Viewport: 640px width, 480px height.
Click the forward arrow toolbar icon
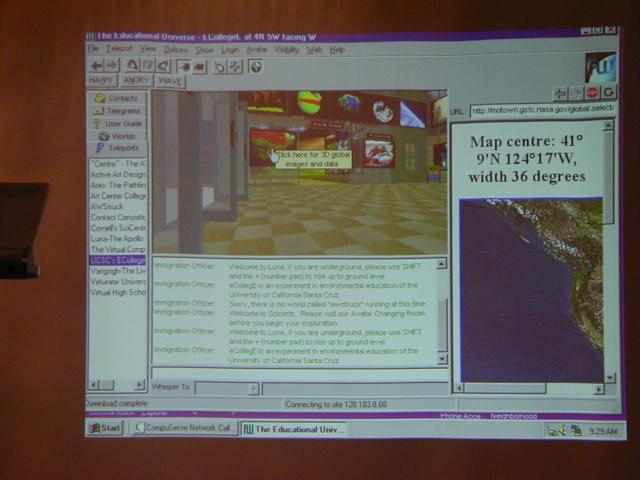click(112, 65)
